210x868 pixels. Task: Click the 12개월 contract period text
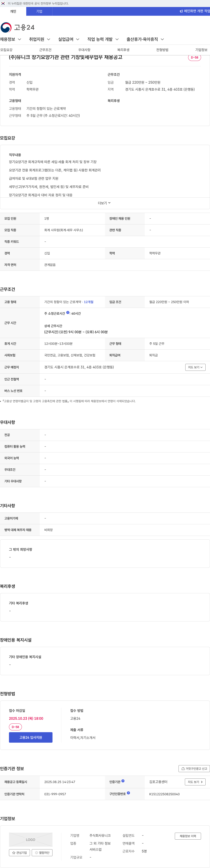pos(88,302)
